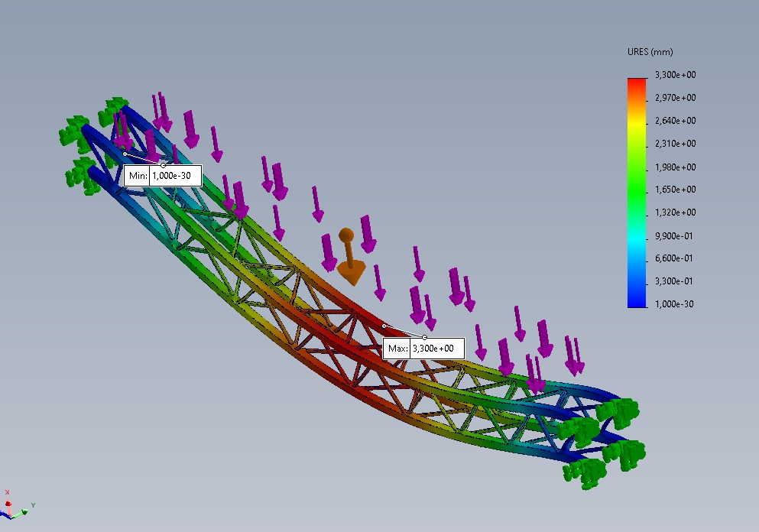
Task: Select legend value 2,970e+00
Action: point(675,98)
